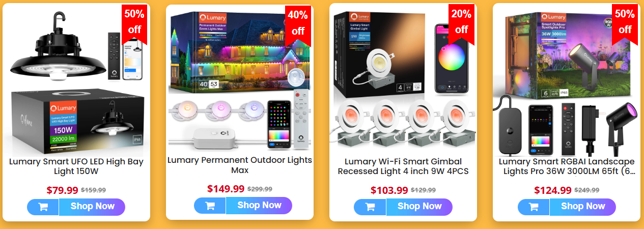Open Lumary Permanent Outdoor Lights Max title
The image size is (644, 229).
pyautogui.click(x=240, y=165)
